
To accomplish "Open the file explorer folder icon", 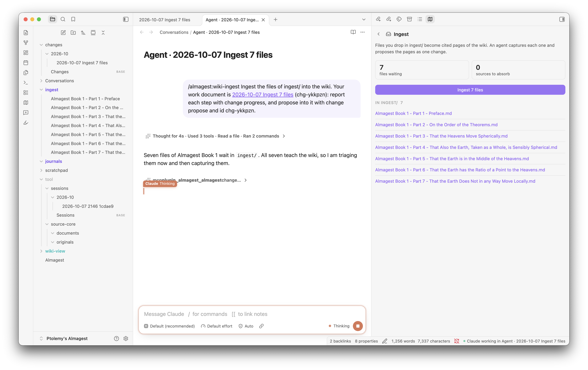I will coord(53,19).
